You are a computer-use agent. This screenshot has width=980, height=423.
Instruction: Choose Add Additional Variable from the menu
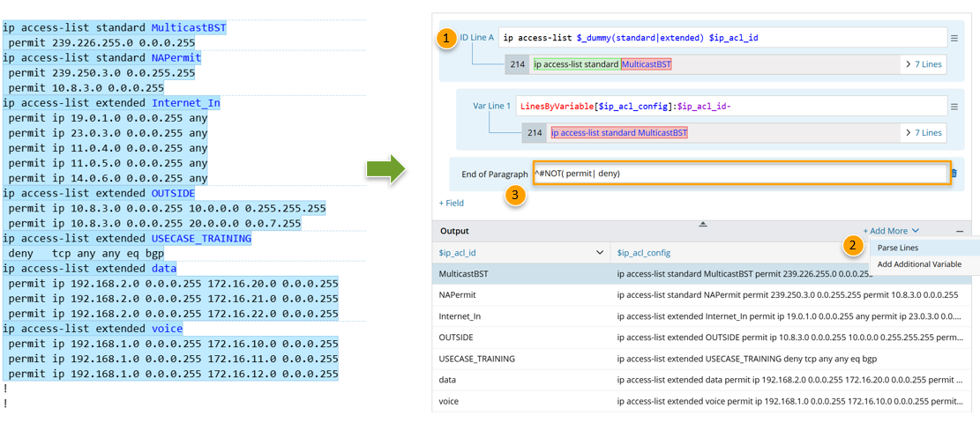tap(919, 264)
